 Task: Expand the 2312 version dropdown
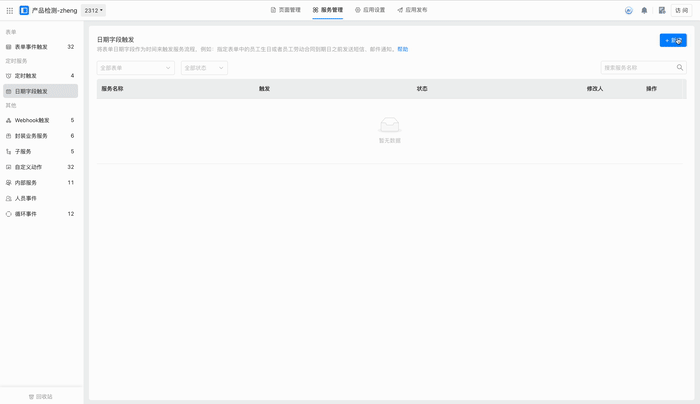click(93, 10)
